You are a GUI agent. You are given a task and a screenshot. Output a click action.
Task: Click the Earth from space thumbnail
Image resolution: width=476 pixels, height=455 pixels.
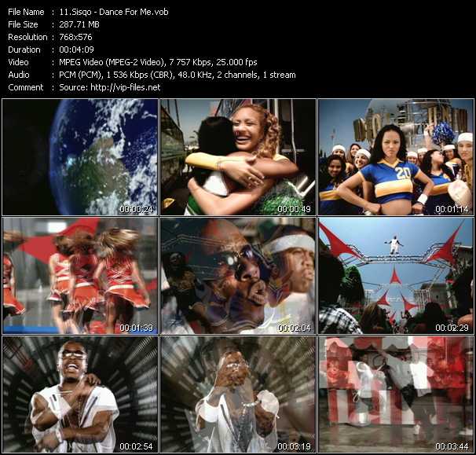tap(79, 157)
